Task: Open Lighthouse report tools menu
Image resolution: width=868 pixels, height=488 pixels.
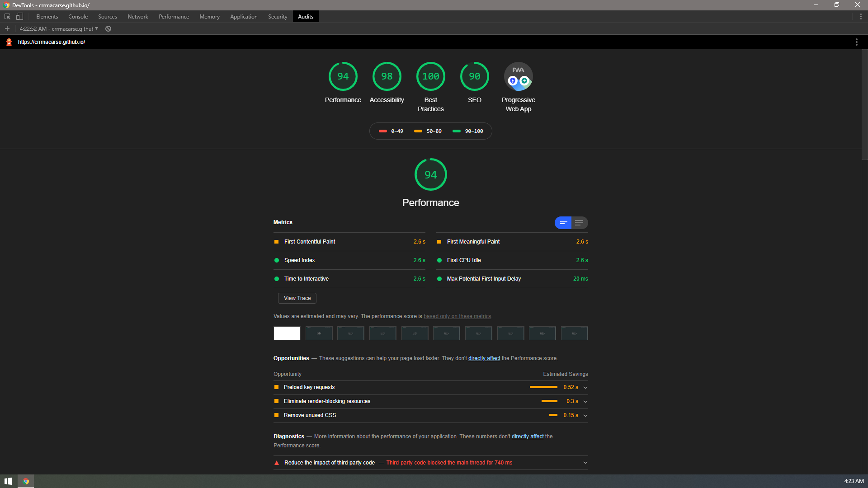Action: [856, 42]
